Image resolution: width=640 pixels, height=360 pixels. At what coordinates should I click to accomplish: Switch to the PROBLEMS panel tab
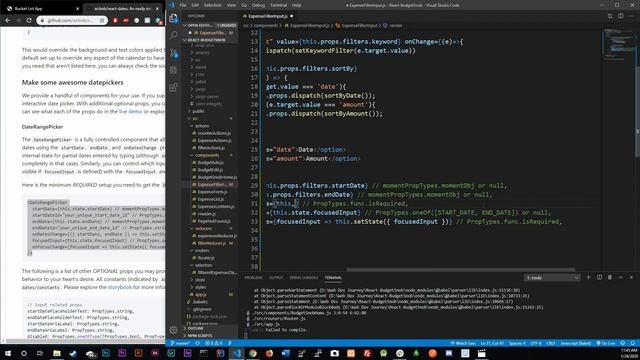pos(253,278)
